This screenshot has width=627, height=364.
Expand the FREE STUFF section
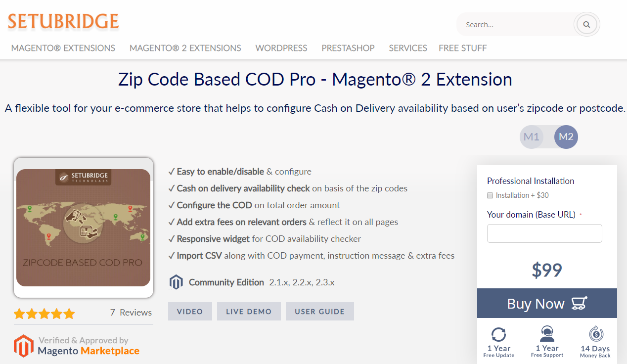click(462, 48)
